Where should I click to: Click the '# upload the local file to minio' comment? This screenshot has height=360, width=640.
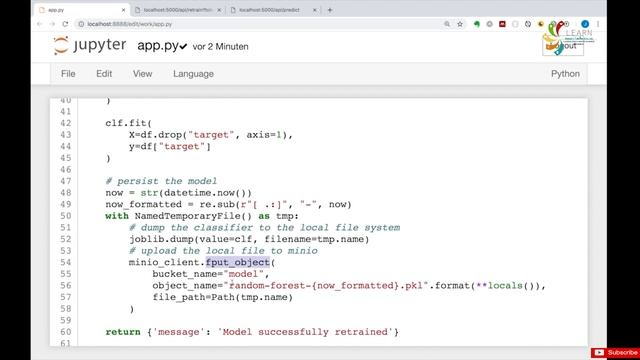click(x=223, y=251)
